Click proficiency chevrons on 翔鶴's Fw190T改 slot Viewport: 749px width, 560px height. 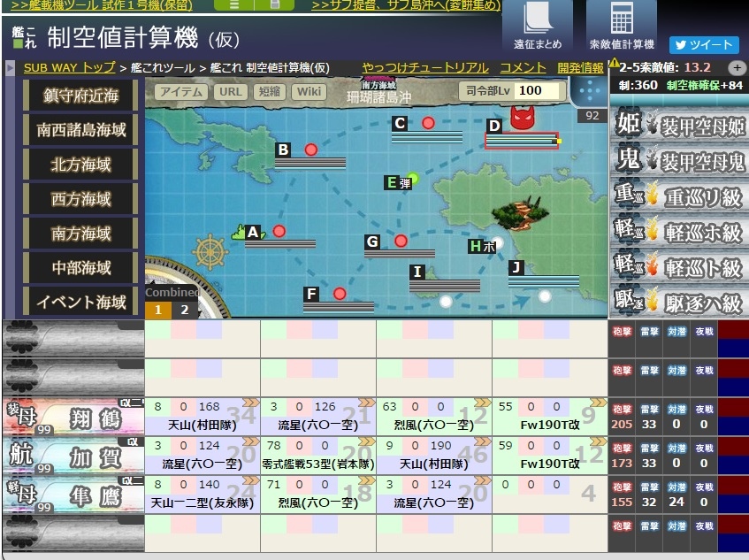[x=599, y=403]
